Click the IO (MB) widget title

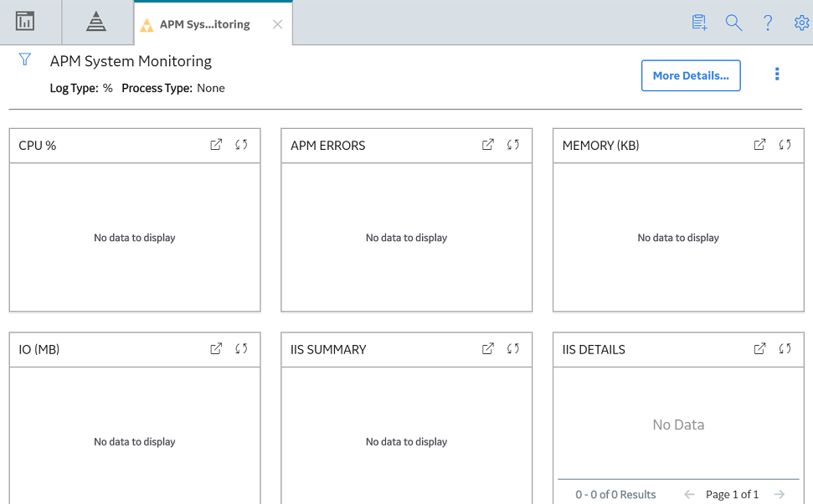(x=39, y=349)
